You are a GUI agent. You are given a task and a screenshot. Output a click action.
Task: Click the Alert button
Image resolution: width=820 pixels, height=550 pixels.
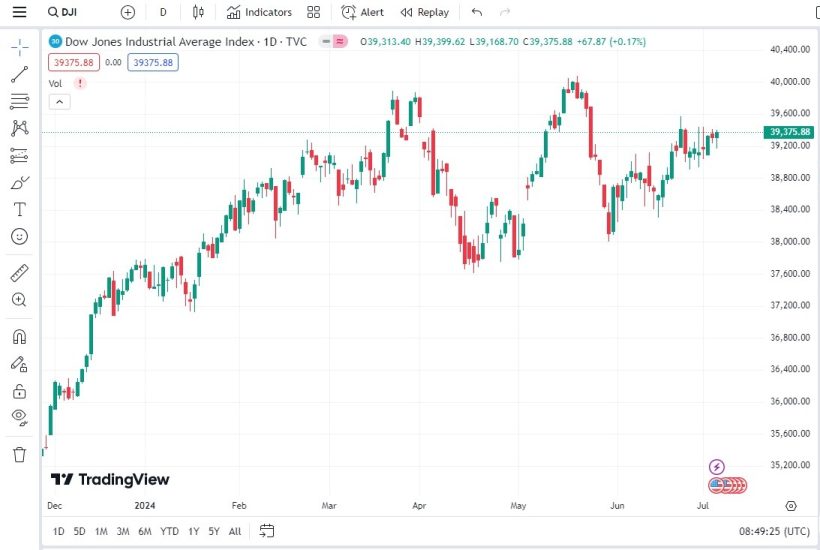362,12
